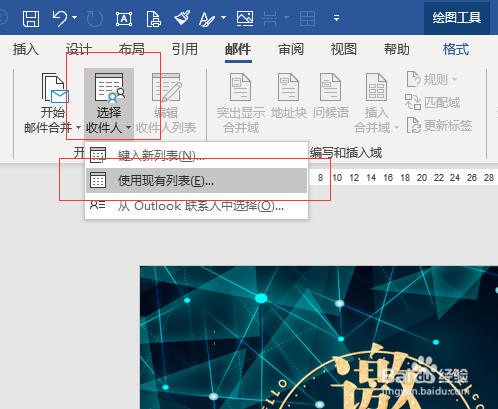Open the 帮助 ribbon tab
498x409 pixels.
point(397,50)
